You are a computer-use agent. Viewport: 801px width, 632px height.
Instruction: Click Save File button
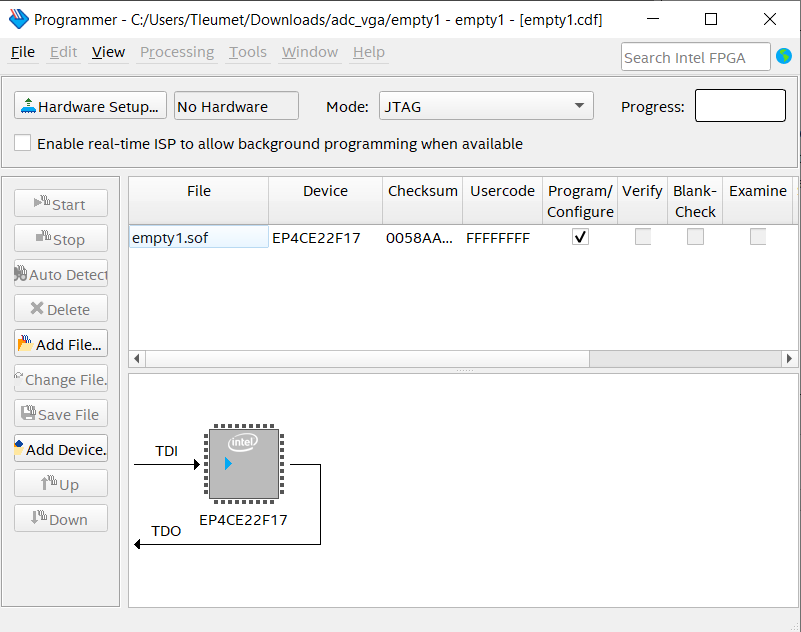(61, 413)
